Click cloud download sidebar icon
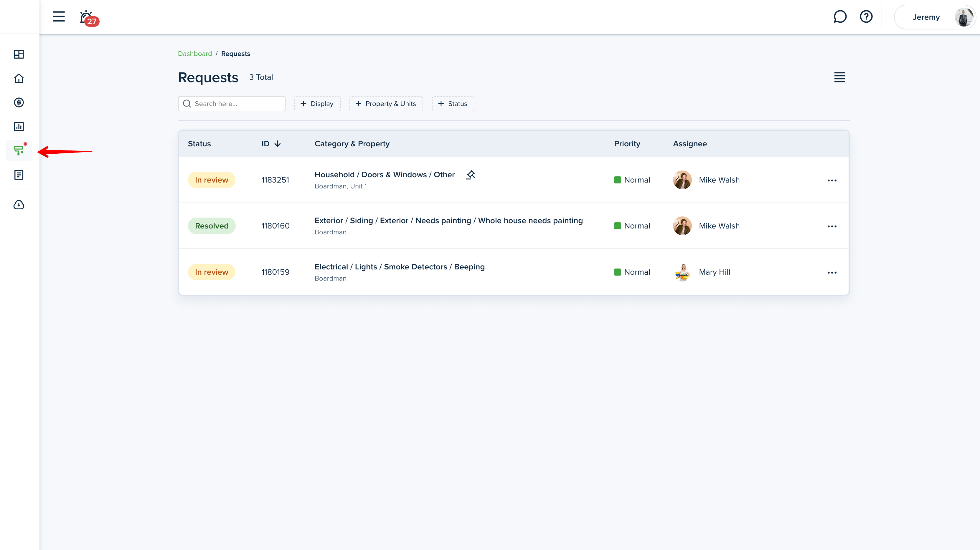The image size is (980, 550). 19,205
